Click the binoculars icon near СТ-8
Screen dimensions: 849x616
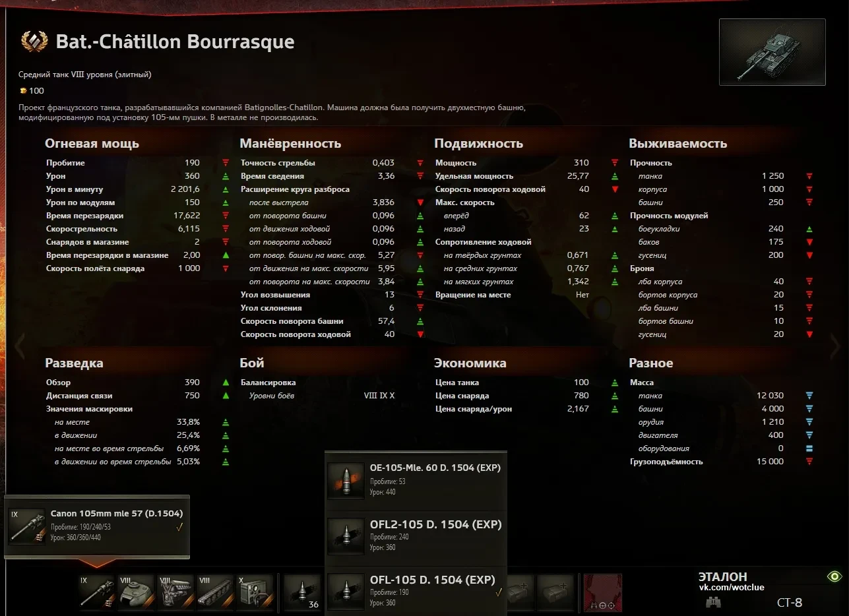coord(712,601)
